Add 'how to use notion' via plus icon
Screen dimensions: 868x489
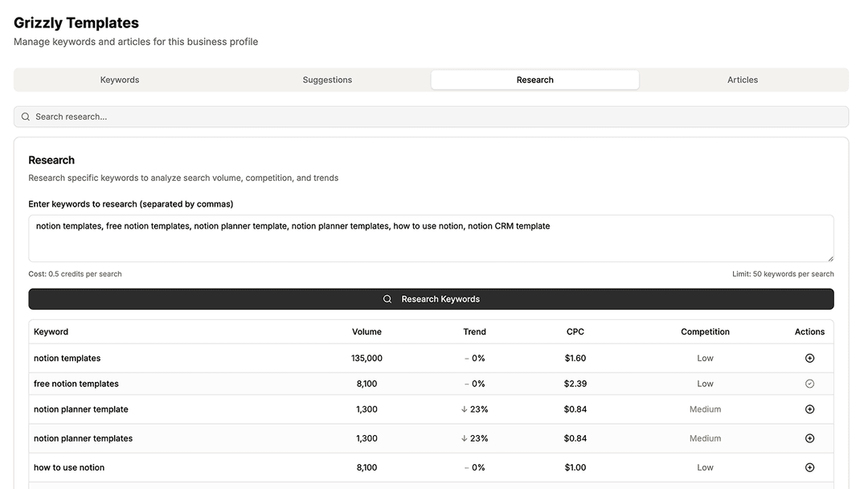[809, 467]
